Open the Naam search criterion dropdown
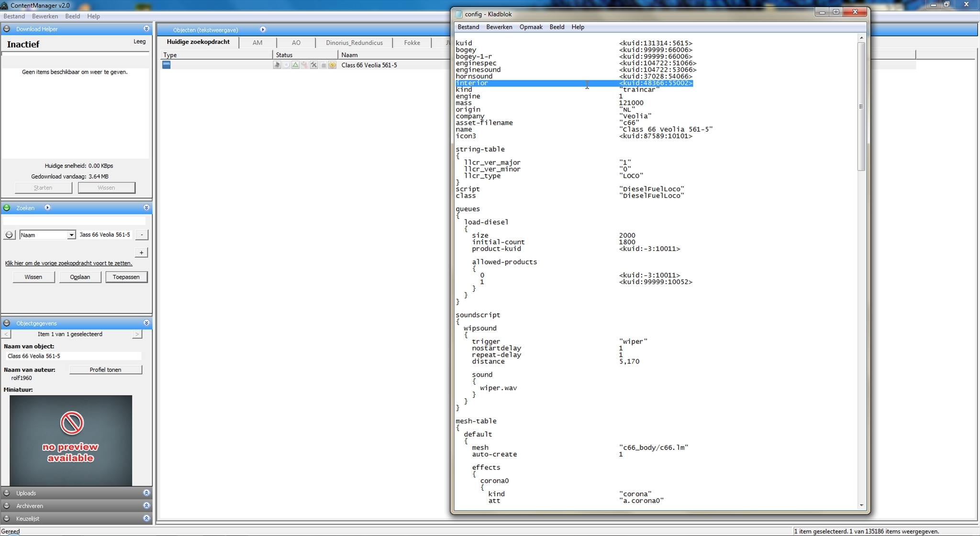The width and height of the screenshot is (980, 536). click(x=71, y=235)
